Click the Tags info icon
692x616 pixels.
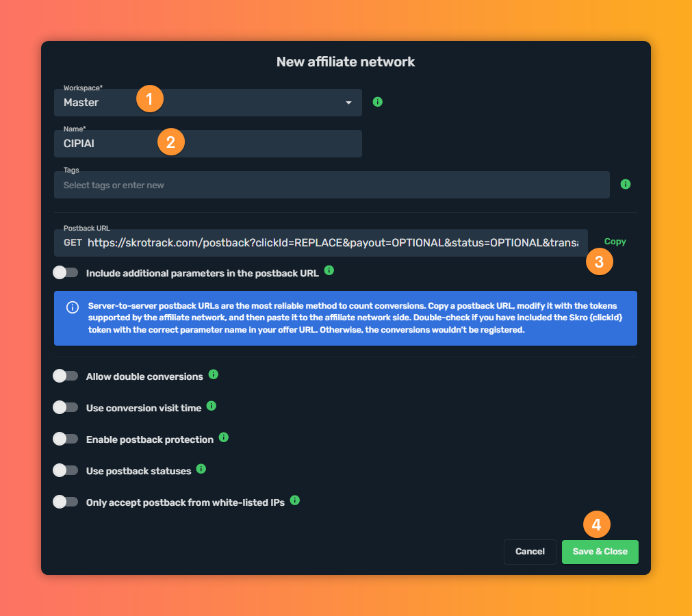(x=626, y=184)
